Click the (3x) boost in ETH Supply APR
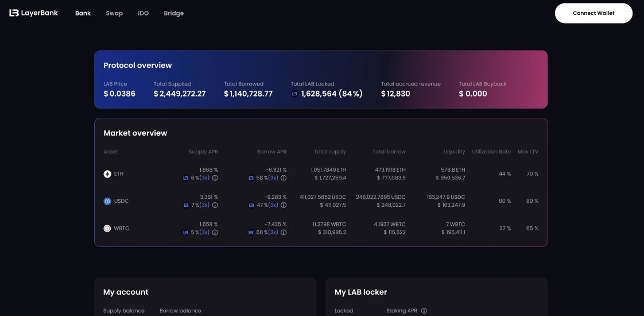644x316 pixels. click(204, 178)
